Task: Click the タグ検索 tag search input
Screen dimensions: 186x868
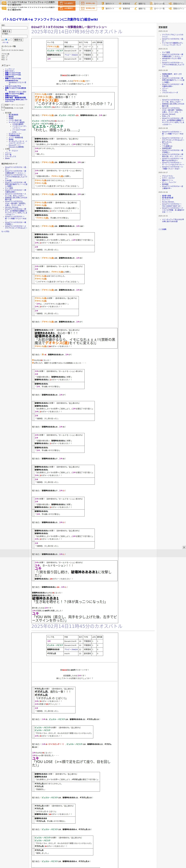Action: tap(14, 36)
